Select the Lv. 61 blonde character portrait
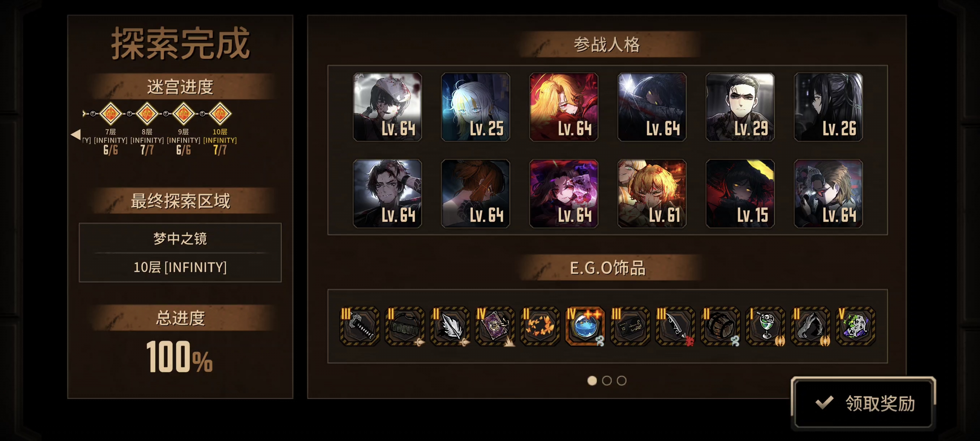 pyautogui.click(x=652, y=194)
